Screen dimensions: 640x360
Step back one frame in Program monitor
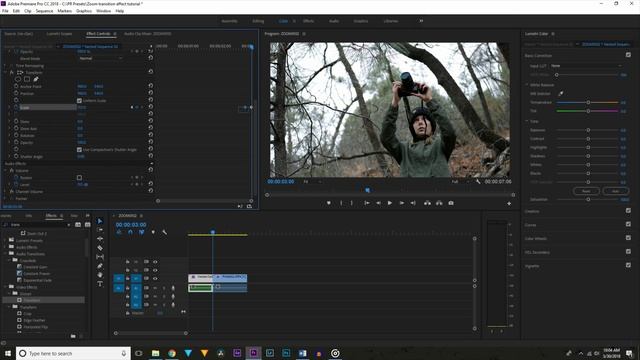pos(378,203)
